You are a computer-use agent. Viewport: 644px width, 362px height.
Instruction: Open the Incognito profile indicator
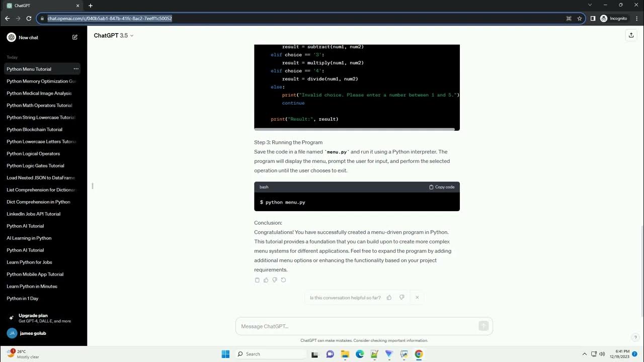pos(614,19)
